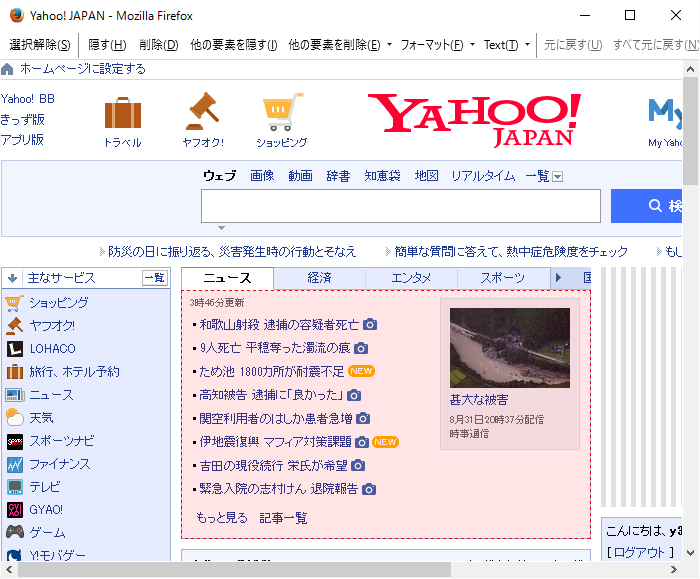The width and height of the screenshot is (700, 579).
Task: Expand the 一覧 search category dropdown
Action: (x=557, y=177)
